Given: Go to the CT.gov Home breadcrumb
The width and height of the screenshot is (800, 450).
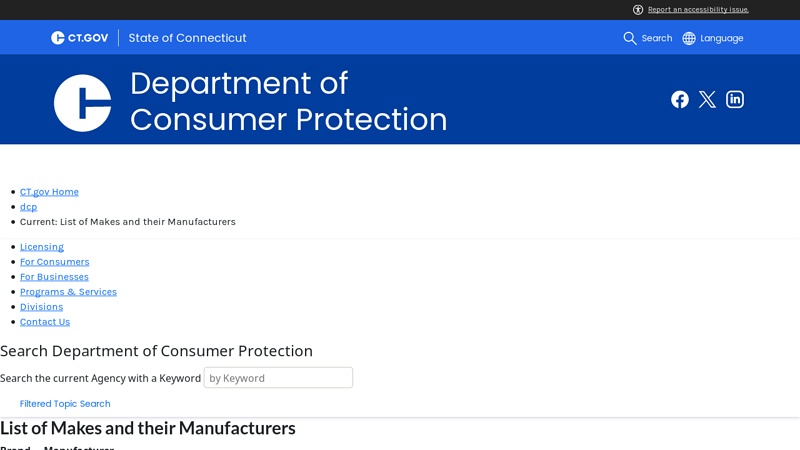Looking at the screenshot, I should click(49, 192).
